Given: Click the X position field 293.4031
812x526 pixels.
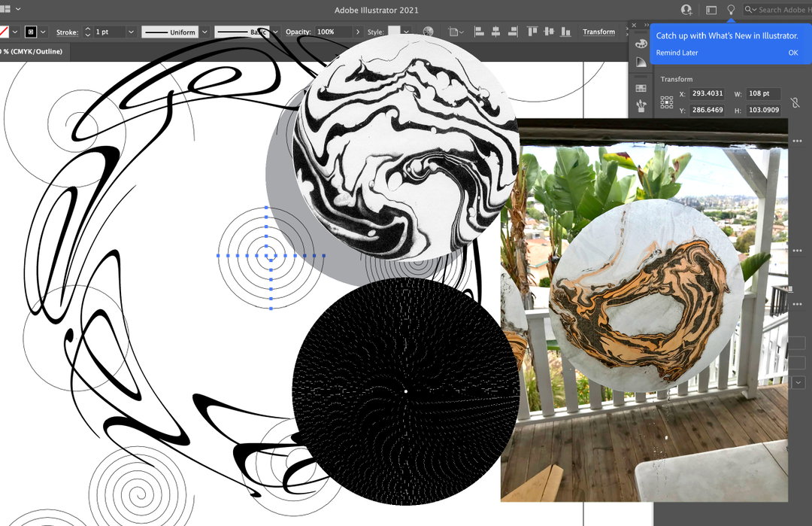Looking at the screenshot, I should click(x=707, y=93).
